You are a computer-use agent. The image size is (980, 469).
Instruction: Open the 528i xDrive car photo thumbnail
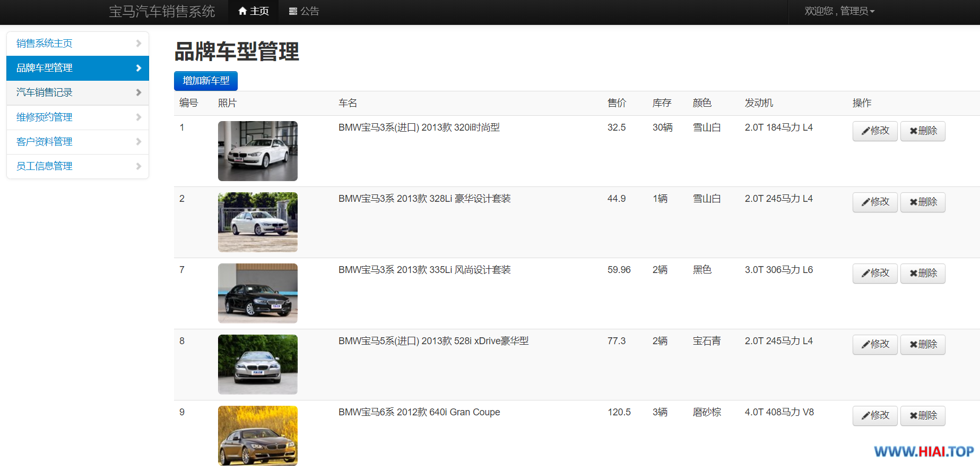(x=258, y=364)
